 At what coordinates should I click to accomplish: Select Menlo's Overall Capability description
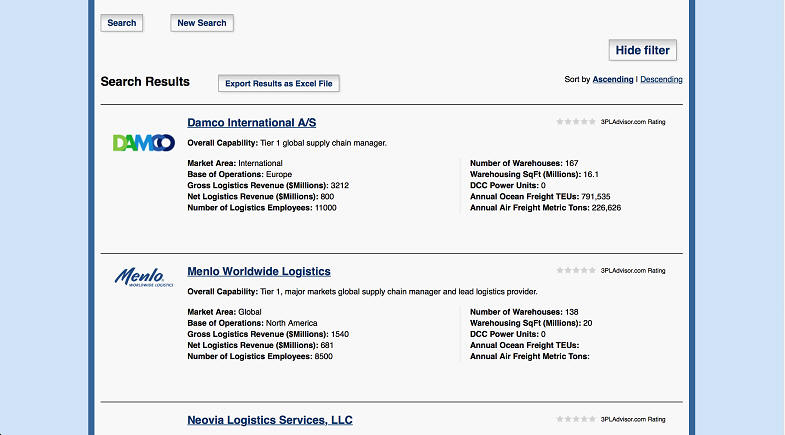[x=399, y=292]
